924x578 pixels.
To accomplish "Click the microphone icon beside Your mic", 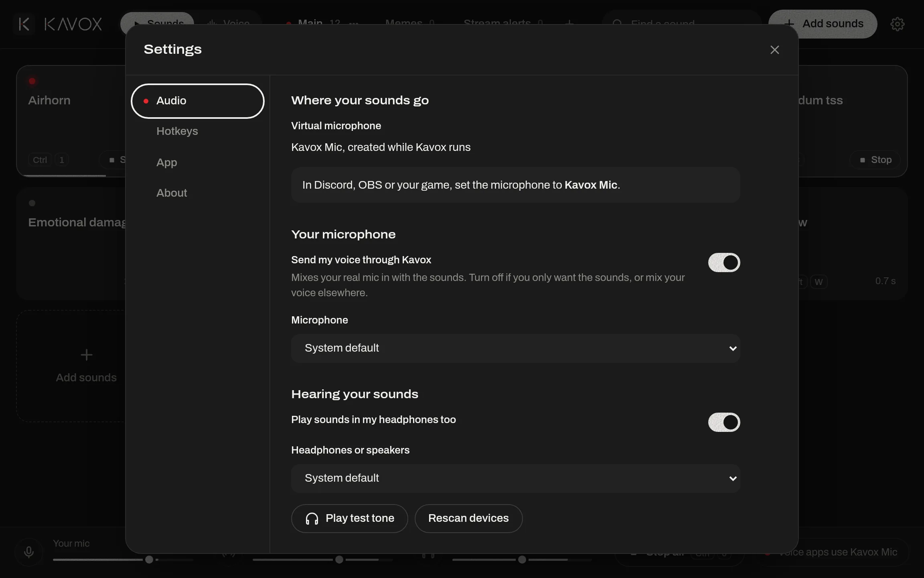I will (28, 552).
